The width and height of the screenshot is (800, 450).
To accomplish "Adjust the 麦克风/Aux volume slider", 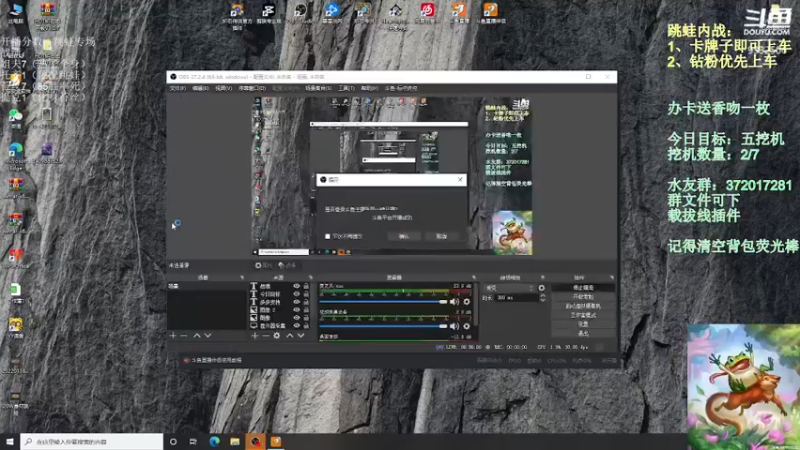I will point(383,302).
